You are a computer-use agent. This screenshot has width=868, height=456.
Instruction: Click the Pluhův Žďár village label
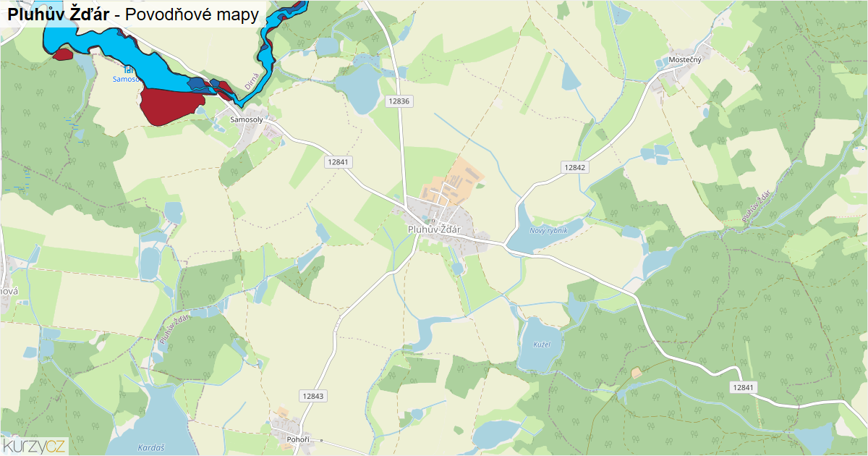tap(434, 229)
